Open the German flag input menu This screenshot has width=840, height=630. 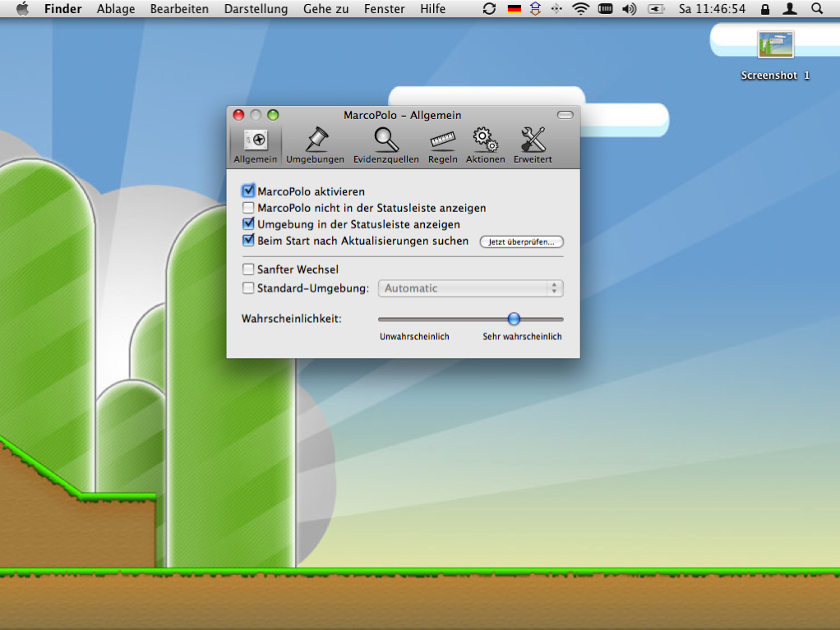pyautogui.click(x=515, y=9)
